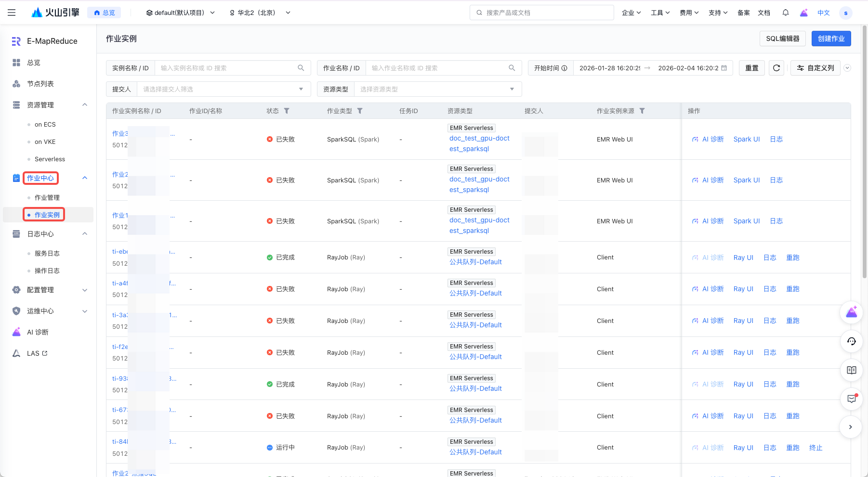Viewport: 868px width, 477px height.
Task: Open 节点列表 in the sidebar menu
Action: (40, 84)
